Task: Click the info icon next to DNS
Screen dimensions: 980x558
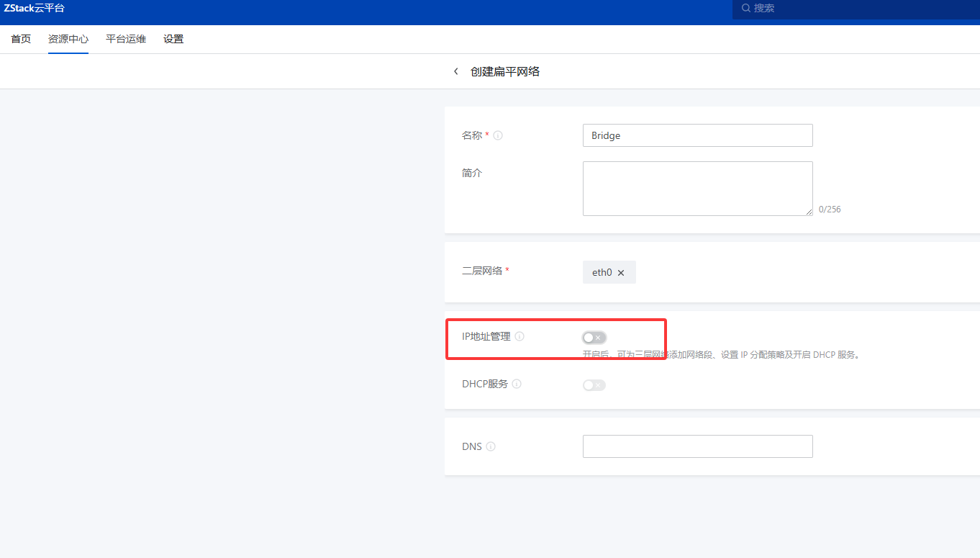Action: click(x=491, y=446)
